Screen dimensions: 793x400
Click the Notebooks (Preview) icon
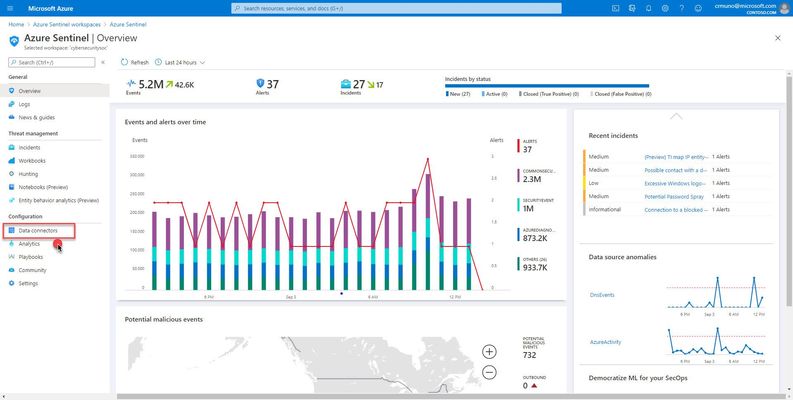[x=12, y=187]
